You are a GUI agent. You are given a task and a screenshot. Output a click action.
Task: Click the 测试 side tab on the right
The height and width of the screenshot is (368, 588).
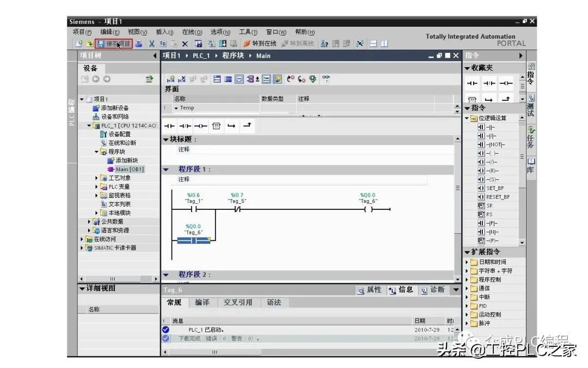coord(531,106)
